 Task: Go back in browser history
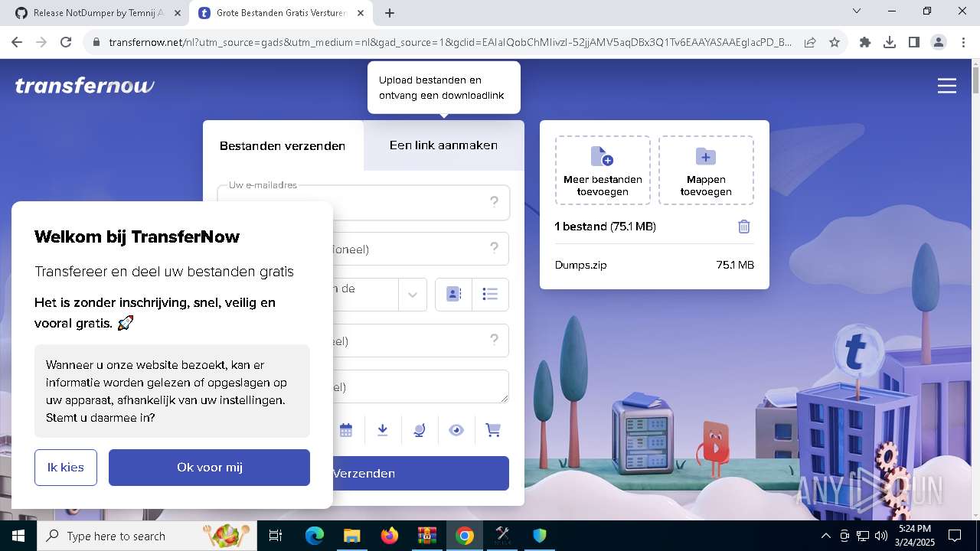[x=17, y=42]
